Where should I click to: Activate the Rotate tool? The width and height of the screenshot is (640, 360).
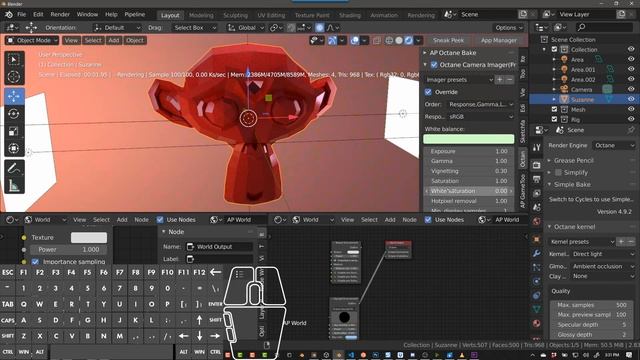coord(14,114)
